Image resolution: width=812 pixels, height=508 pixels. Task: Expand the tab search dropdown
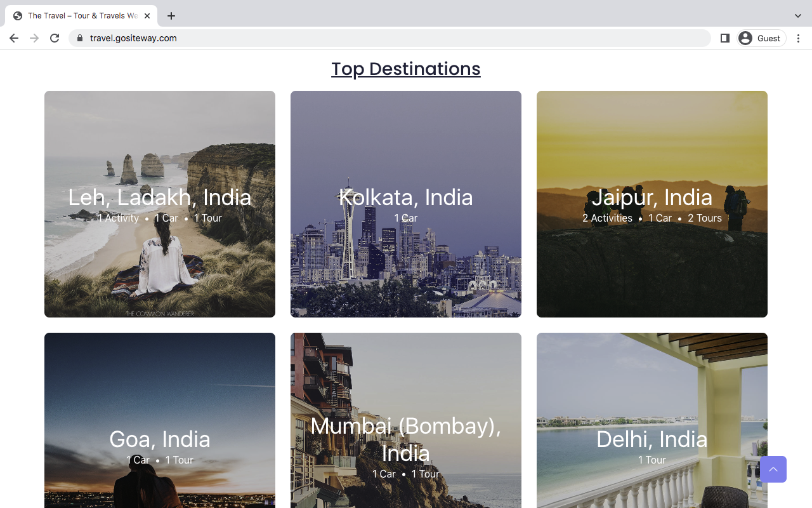pyautogui.click(x=798, y=16)
